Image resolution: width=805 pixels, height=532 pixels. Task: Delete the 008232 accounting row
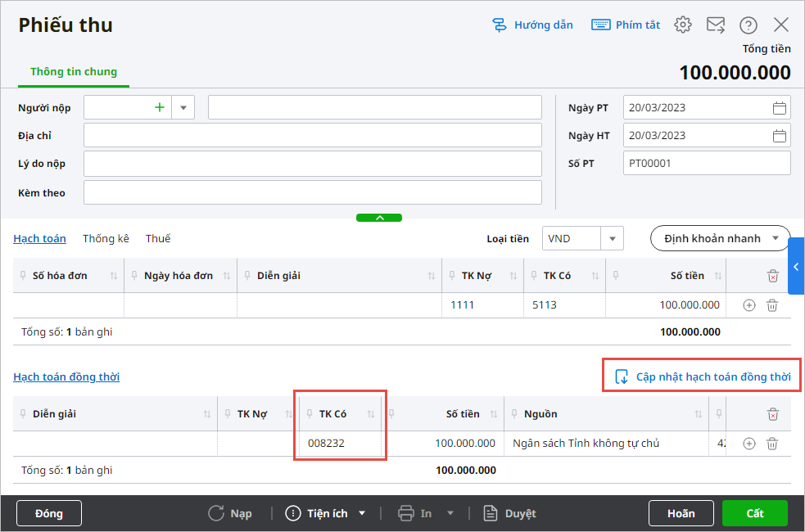(x=772, y=444)
